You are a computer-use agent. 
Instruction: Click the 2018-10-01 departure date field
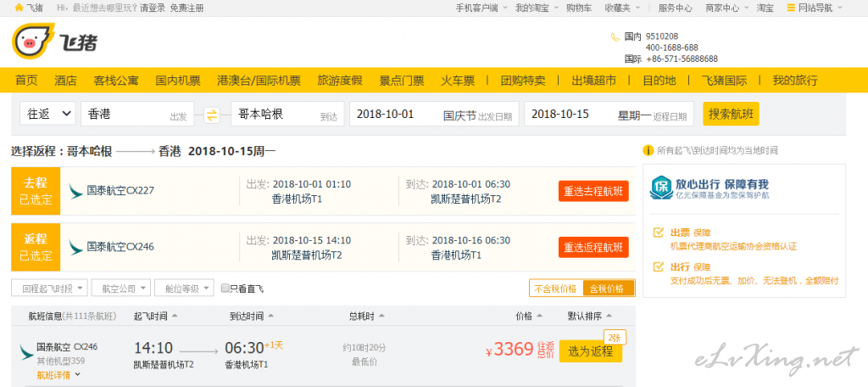[434, 114]
